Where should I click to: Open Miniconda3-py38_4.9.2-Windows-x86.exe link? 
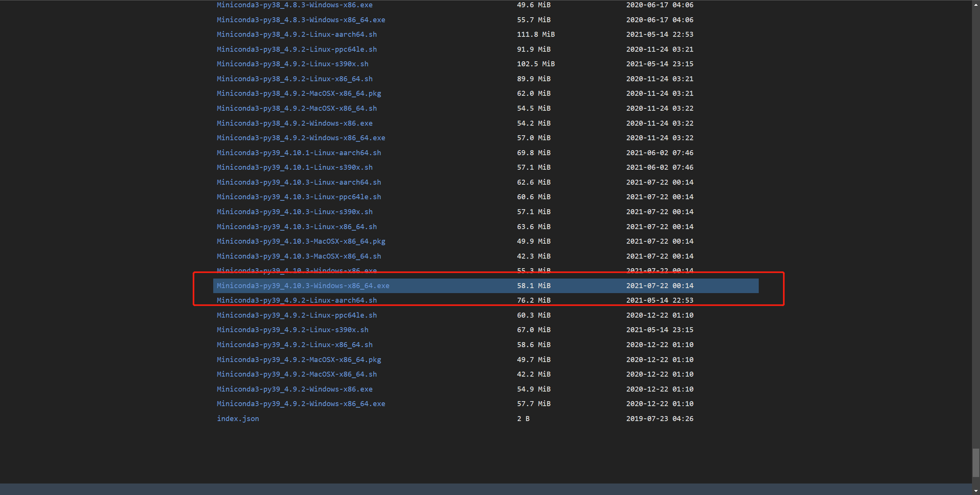click(294, 123)
